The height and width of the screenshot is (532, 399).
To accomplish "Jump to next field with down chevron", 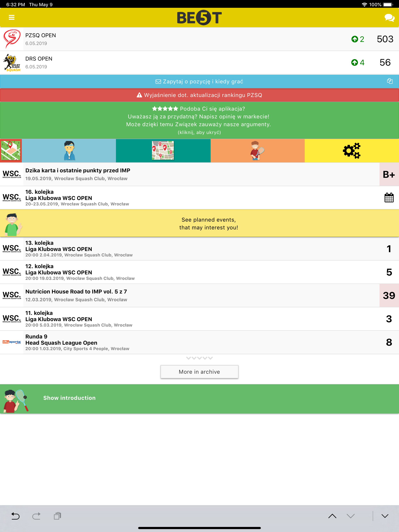I will [x=351, y=516].
